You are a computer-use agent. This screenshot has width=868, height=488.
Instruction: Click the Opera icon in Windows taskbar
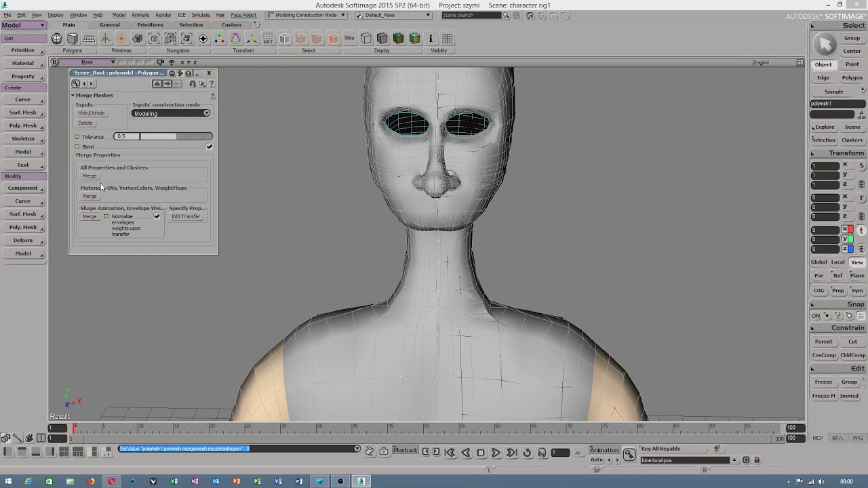[111, 481]
